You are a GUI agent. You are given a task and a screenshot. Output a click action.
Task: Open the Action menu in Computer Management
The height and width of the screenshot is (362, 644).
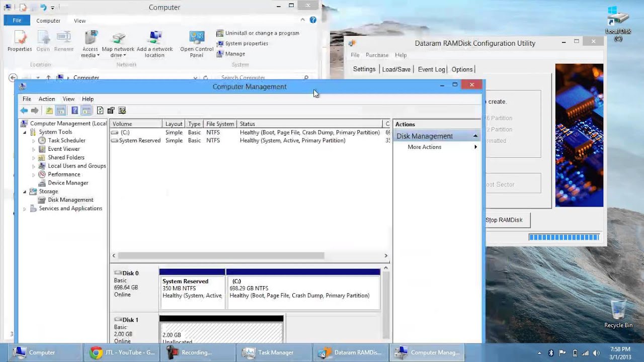(x=47, y=99)
